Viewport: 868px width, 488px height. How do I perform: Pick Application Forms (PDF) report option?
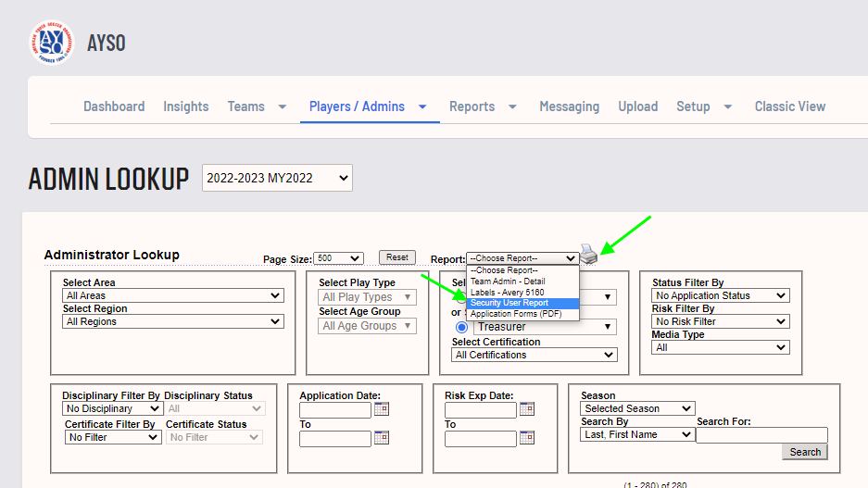click(522, 314)
